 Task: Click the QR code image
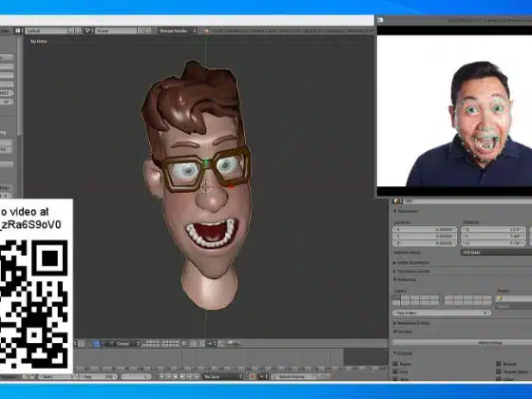34,304
